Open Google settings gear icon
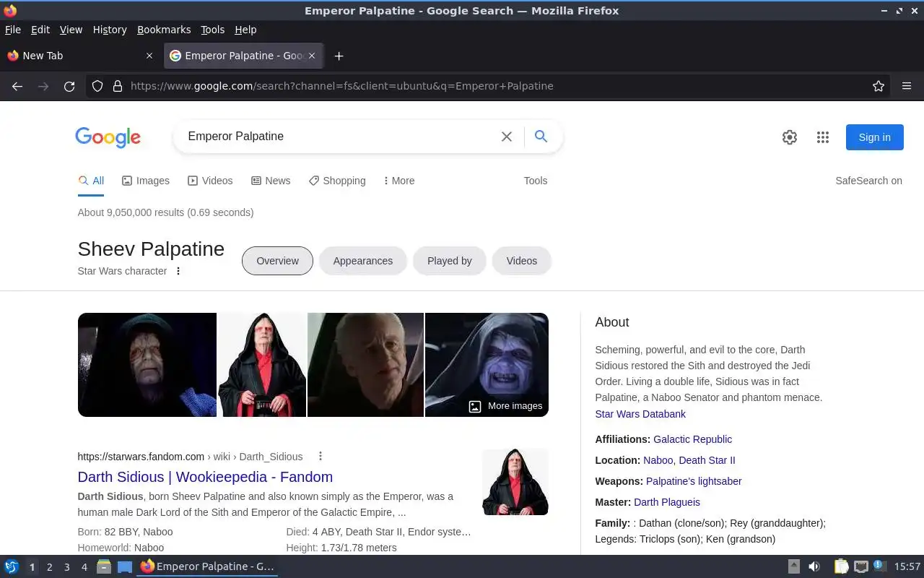 point(790,137)
